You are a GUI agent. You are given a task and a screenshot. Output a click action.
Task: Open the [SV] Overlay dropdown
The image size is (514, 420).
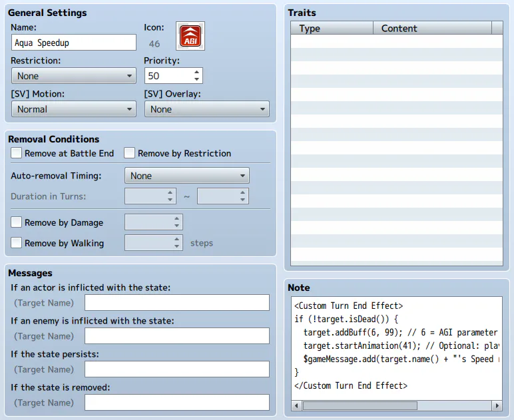[207, 109]
